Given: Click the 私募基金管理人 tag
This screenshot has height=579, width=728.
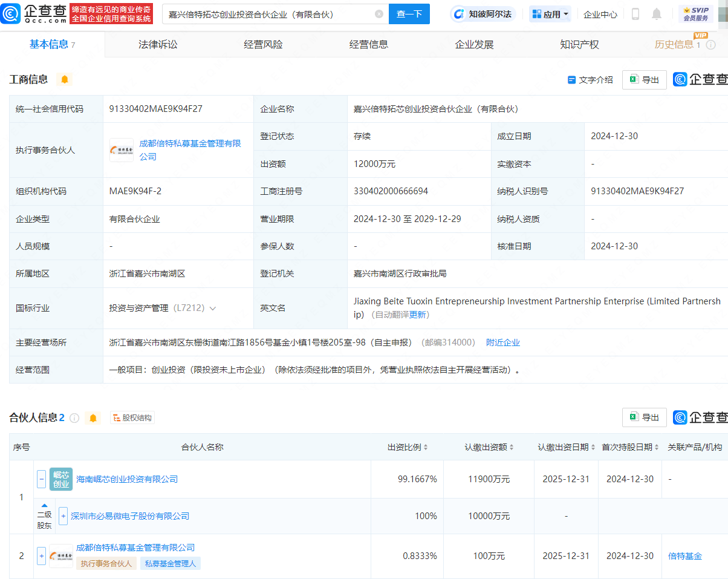Looking at the screenshot, I should point(171,563).
